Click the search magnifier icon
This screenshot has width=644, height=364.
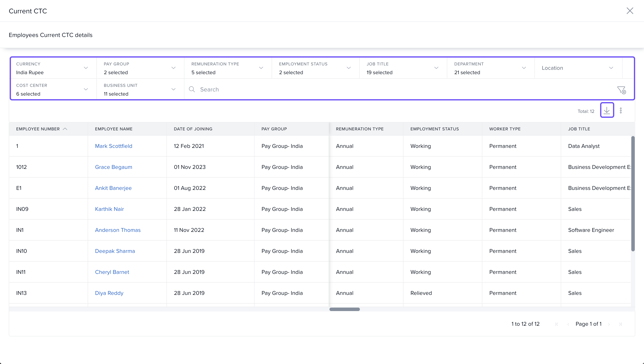[x=192, y=89]
